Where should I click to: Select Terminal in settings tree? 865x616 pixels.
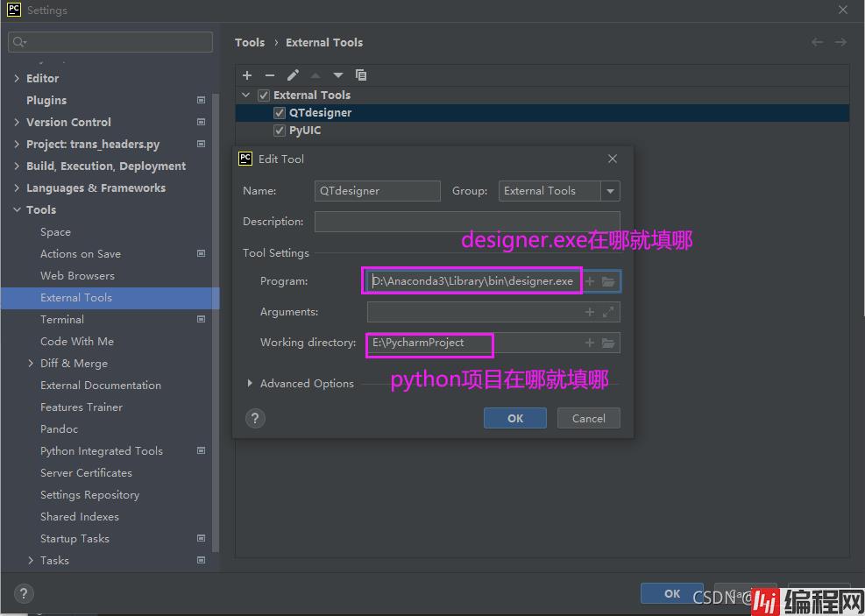pyautogui.click(x=62, y=320)
